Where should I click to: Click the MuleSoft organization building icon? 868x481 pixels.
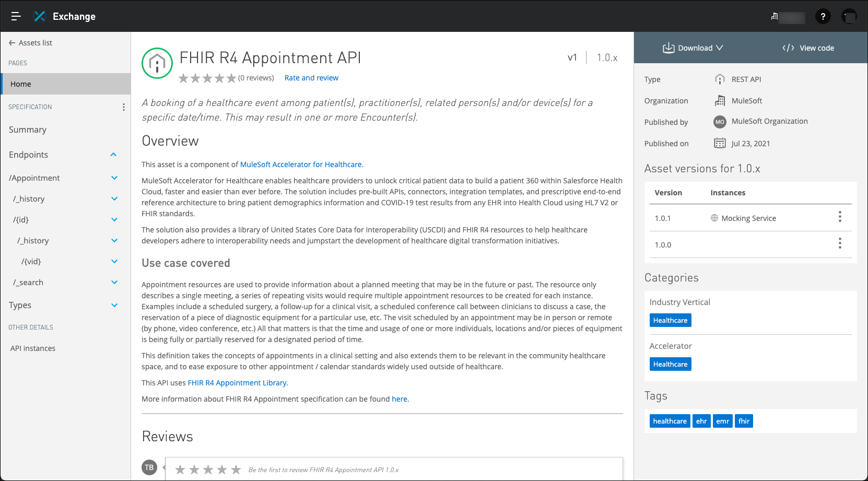(720, 101)
